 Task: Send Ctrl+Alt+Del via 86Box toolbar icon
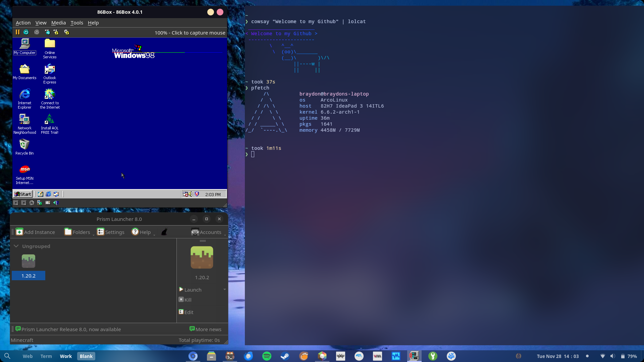(47, 32)
